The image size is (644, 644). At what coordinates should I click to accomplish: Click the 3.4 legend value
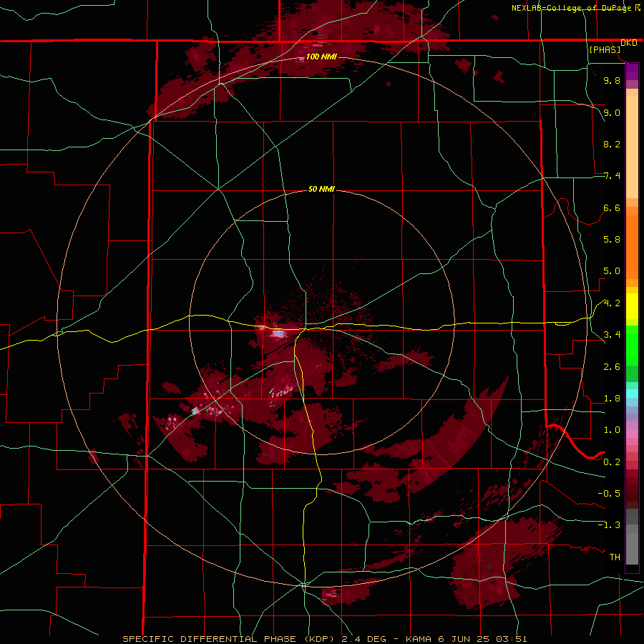pyautogui.click(x=612, y=335)
